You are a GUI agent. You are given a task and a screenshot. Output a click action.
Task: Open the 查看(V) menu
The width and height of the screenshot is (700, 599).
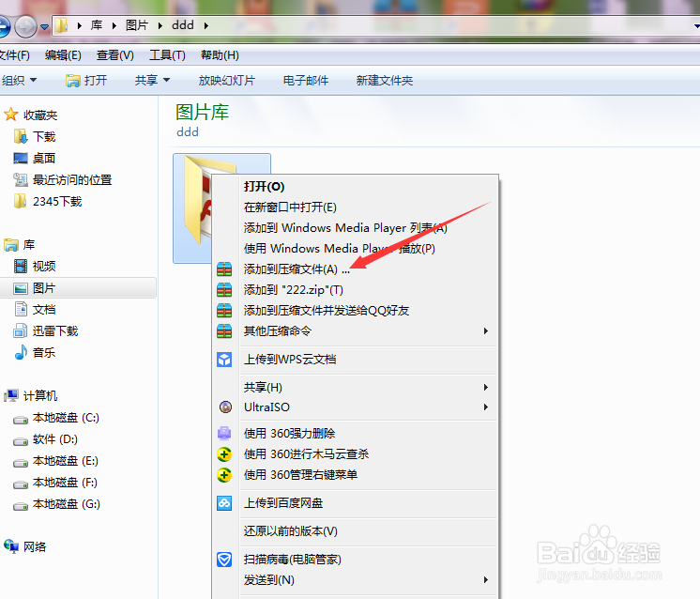coord(115,55)
